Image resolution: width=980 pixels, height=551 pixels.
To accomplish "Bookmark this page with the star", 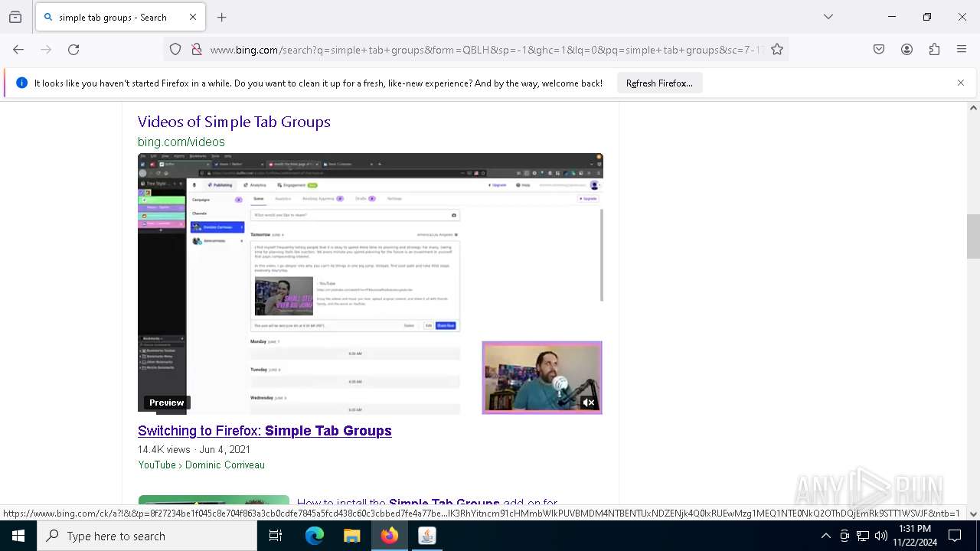I will click(777, 50).
